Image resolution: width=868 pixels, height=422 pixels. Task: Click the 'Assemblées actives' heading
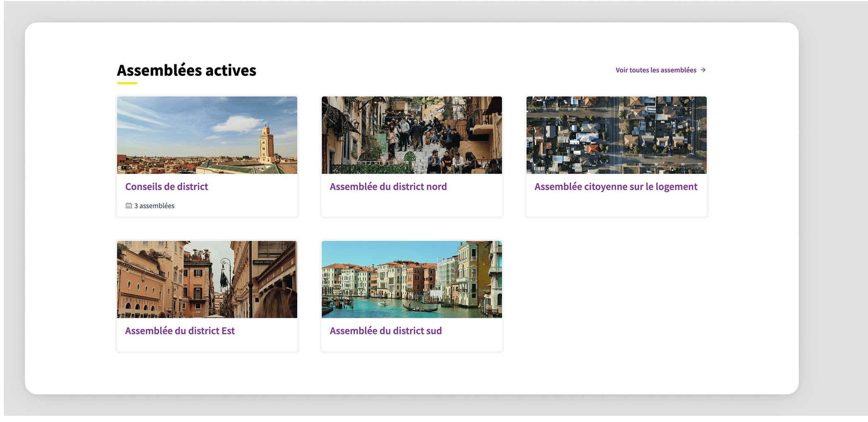point(186,71)
